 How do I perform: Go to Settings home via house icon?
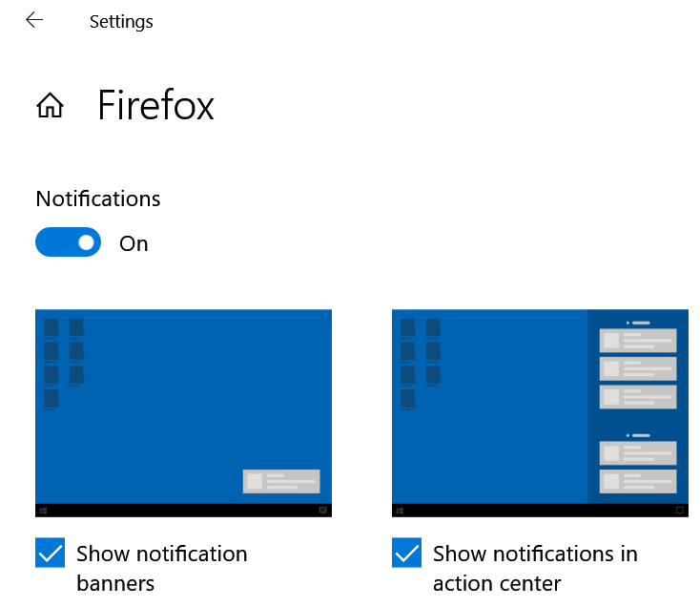50,106
